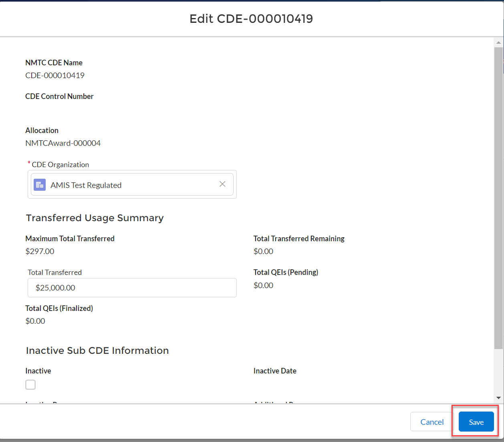Focus the Total Transferred amount field

tap(132, 288)
